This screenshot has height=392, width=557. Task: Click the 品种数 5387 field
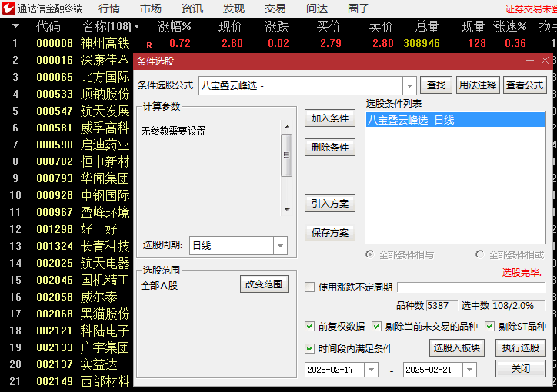point(442,305)
